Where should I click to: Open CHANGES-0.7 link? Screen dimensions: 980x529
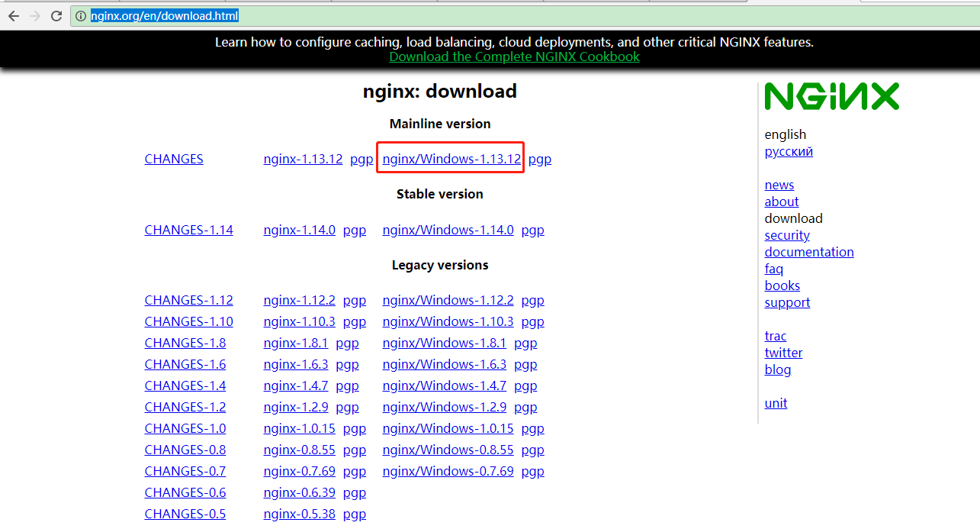(x=185, y=471)
